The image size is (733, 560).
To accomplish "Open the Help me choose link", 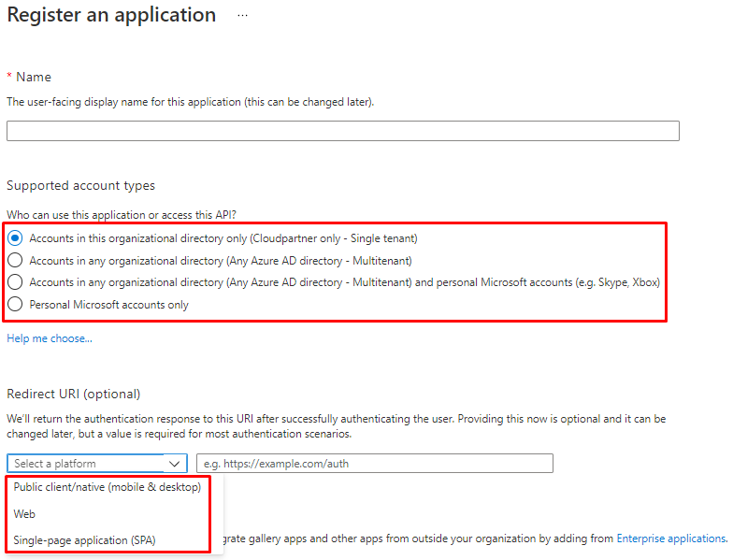I will 50,338.
